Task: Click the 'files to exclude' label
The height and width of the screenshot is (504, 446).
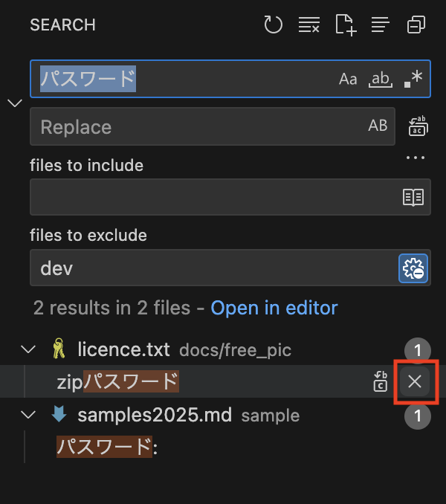Action: [88, 236]
